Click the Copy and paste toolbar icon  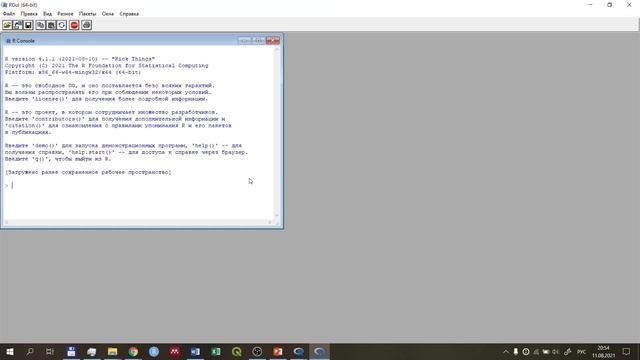pos(62,25)
